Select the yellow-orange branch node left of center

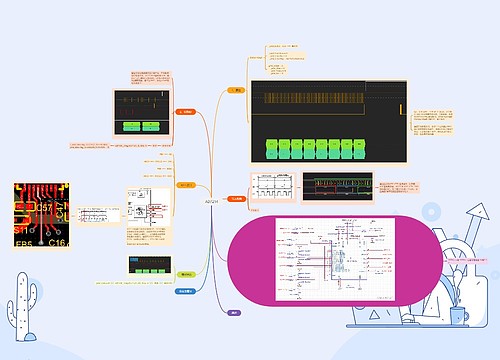(186, 185)
